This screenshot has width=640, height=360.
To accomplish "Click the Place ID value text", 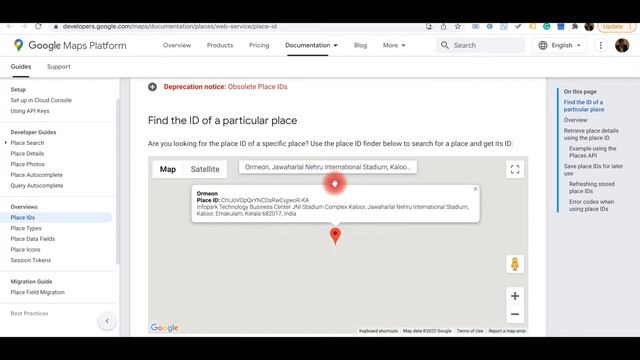I will [265, 200].
